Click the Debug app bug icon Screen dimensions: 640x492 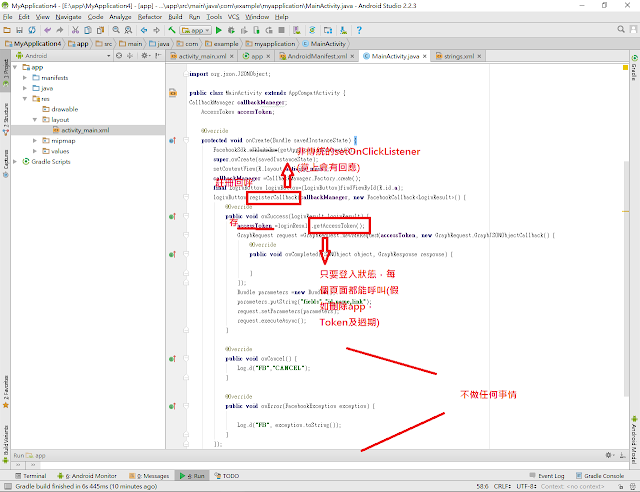point(231,30)
